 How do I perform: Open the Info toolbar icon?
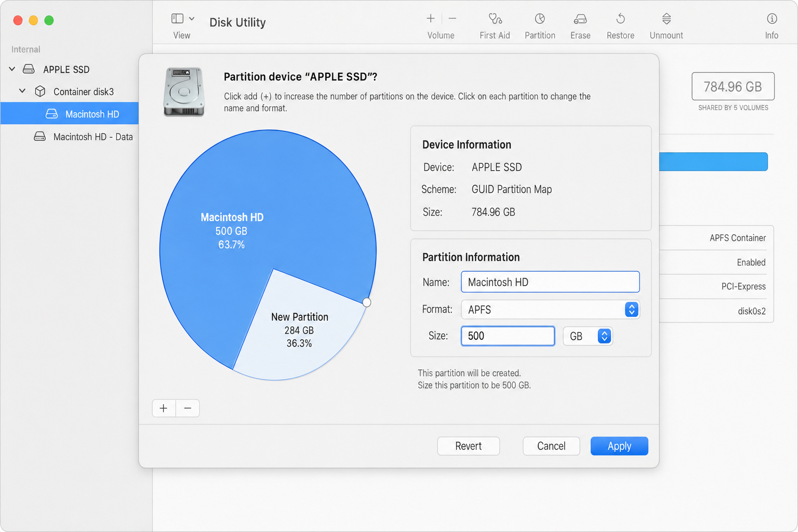click(772, 19)
